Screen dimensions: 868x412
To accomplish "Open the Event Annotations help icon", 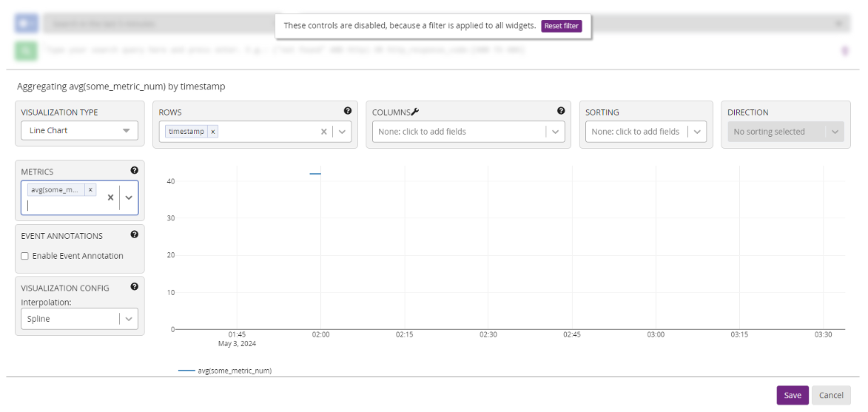I will [134, 234].
